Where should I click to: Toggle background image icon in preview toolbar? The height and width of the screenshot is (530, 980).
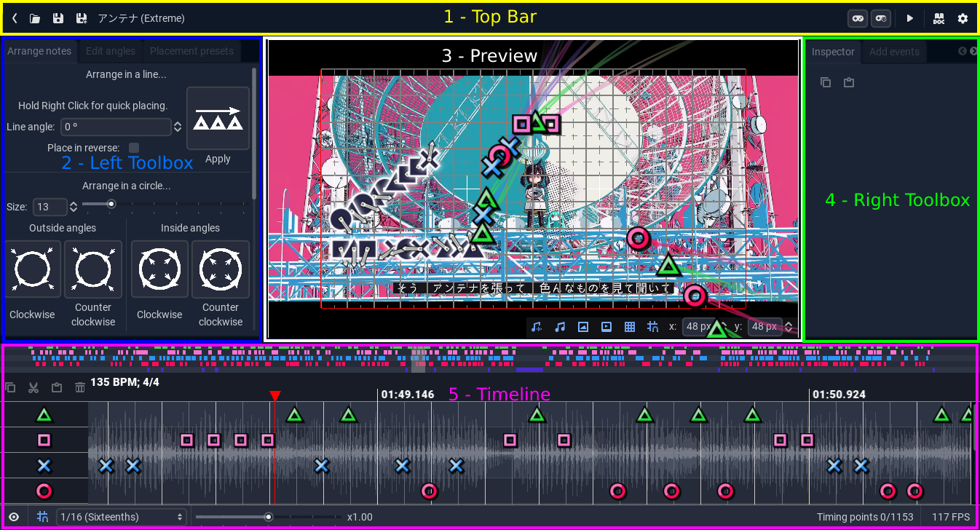pos(582,327)
